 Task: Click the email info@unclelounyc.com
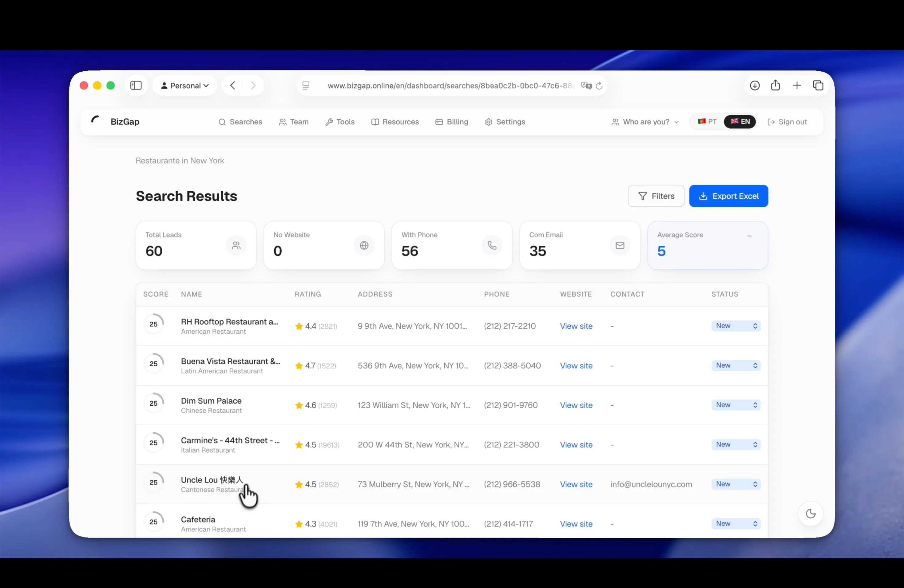651,484
